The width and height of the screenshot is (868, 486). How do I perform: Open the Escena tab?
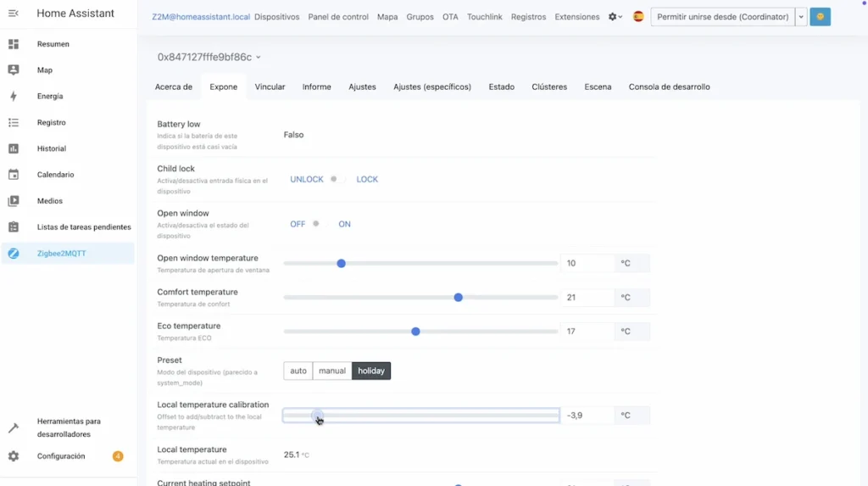[598, 87]
